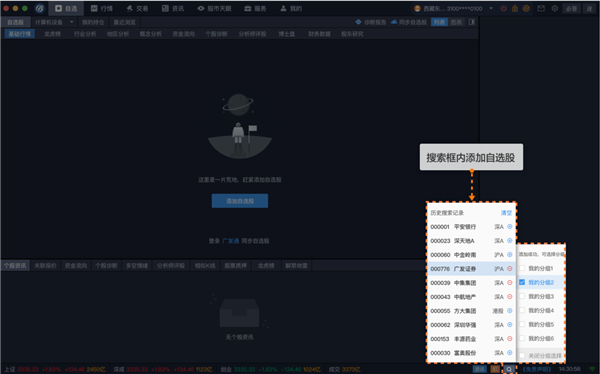Click the search magnifier icon in the status bar
Viewport: 600px width, 374px height.
click(509, 369)
